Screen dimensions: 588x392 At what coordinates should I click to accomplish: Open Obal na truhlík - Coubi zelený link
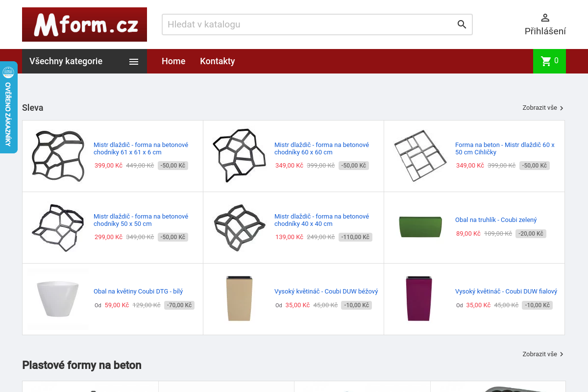(496, 220)
